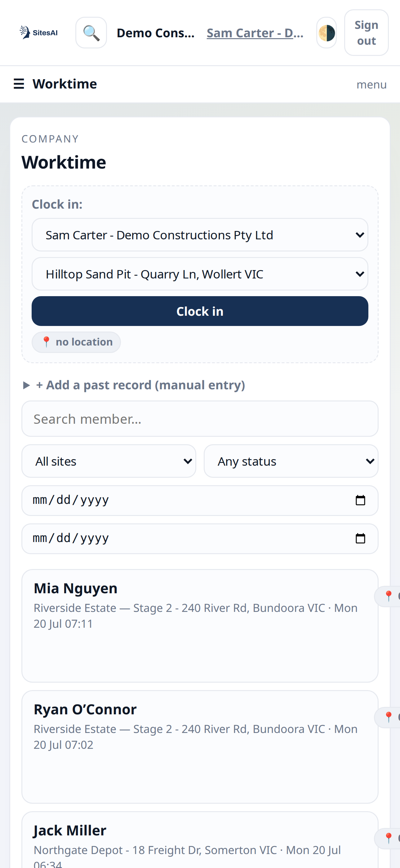Open the Sam Carter member dropdown
Screen dimensions: 400x868
coord(200,235)
